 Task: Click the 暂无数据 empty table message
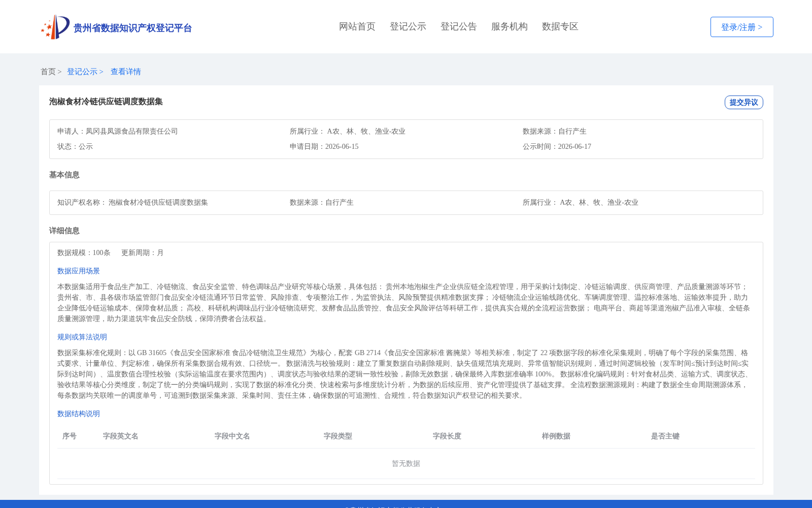(x=406, y=463)
